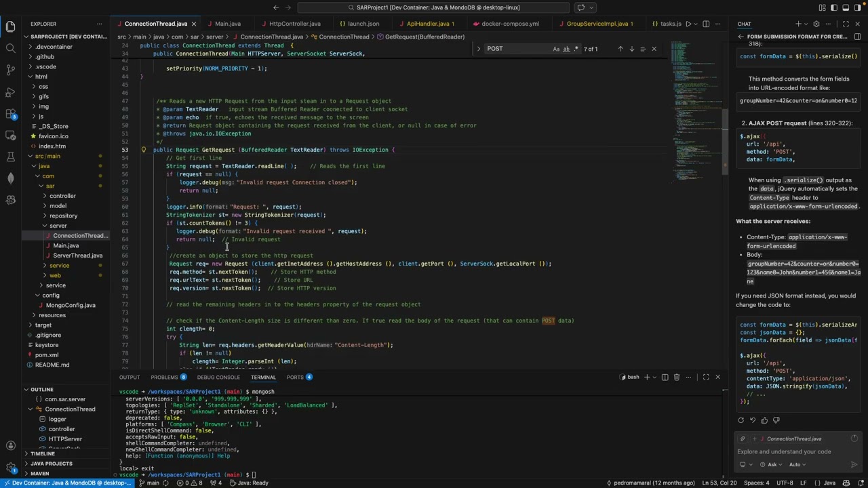This screenshot has height=488, width=868.
Task: Open the Accounts menu in the activity bar
Action: pos(10,445)
